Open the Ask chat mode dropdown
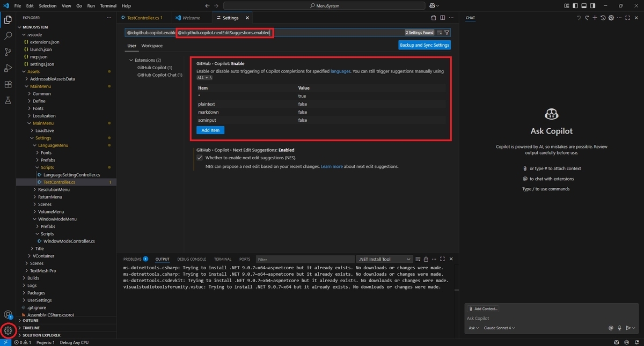The width and height of the screenshot is (644, 346). click(473, 328)
